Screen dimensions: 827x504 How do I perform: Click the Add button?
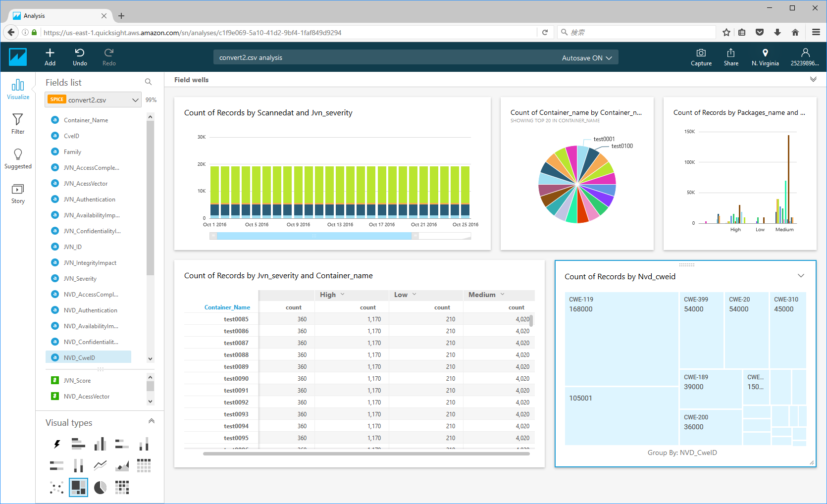(x=50, y=57)
